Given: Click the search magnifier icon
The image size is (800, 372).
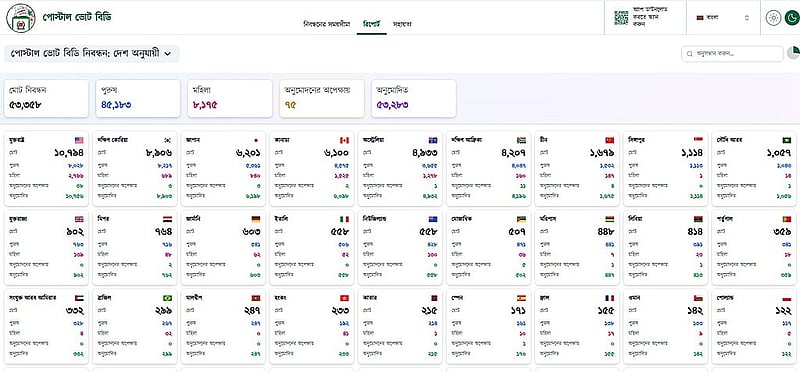Looking at the screenshot, I should coord(689,54).
